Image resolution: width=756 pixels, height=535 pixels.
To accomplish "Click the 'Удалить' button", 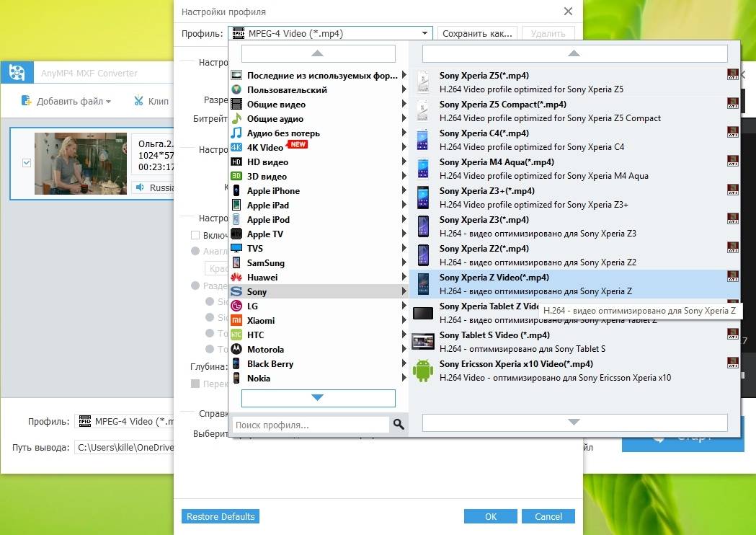I will click(x=548, y=33).
